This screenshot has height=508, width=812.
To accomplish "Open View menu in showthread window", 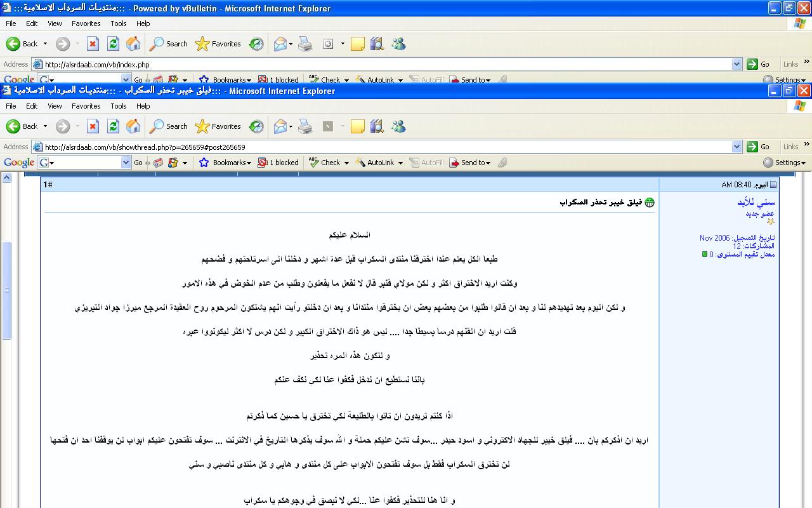I will pos(55,106).
